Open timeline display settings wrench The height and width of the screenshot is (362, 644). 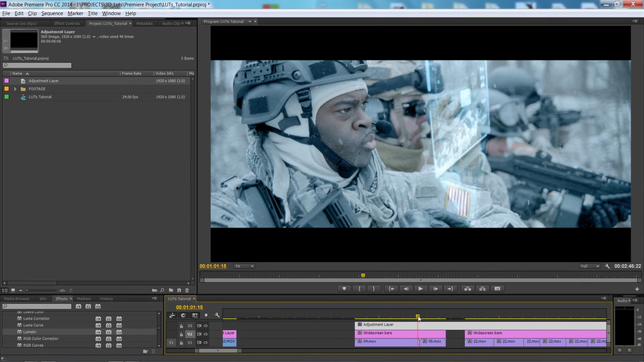coord(217,315)
